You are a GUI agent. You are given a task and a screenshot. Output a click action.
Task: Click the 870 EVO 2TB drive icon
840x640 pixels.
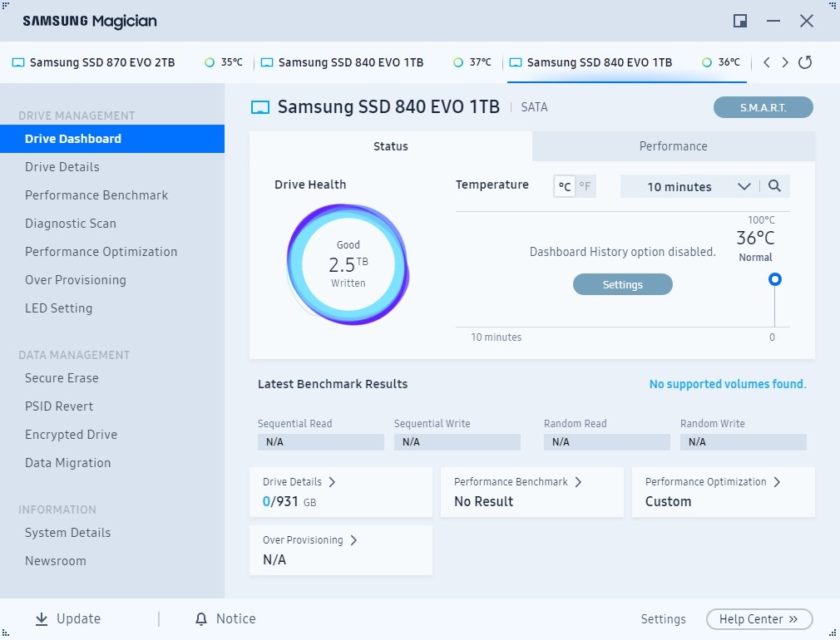(x=18, y=62)
